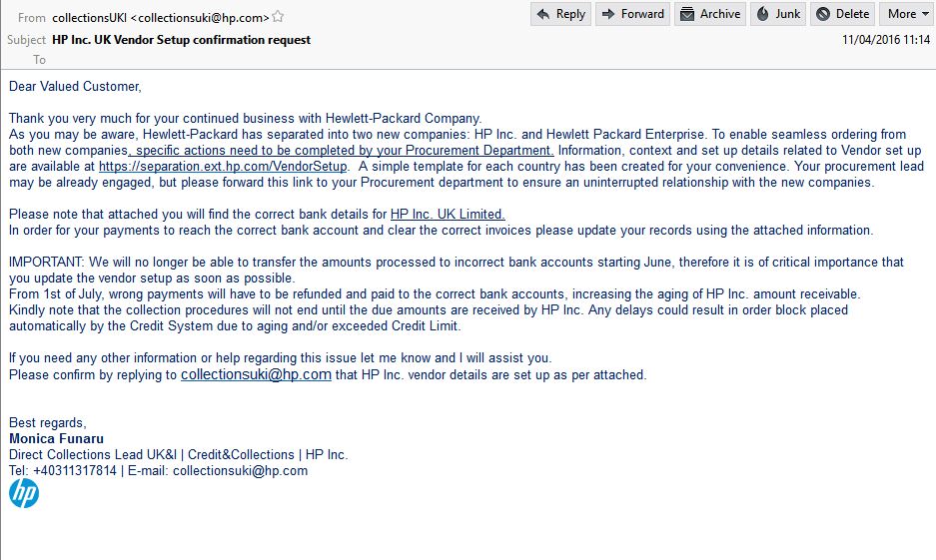Click the Forward arrow icon
The width and height of the screenshot is (936, 560).
coord(607,14)
